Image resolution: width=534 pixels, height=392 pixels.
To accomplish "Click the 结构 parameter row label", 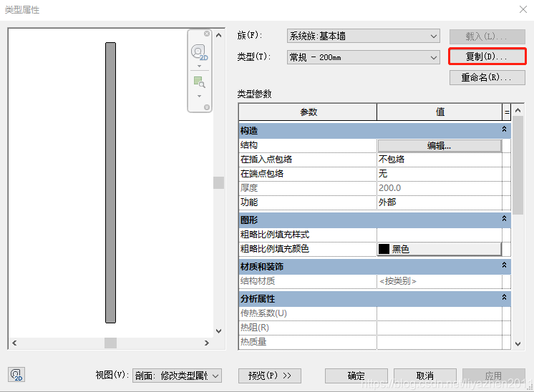I will [x=249, y=145].
